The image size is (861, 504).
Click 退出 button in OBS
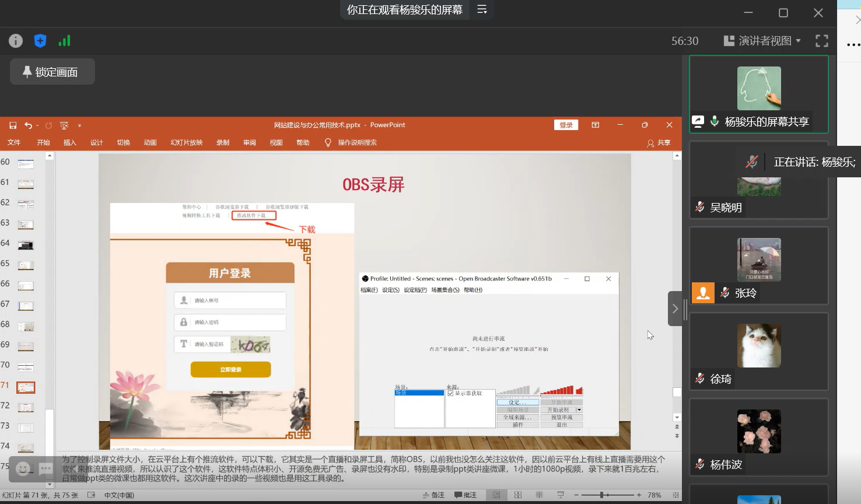(x=562, y=425)
